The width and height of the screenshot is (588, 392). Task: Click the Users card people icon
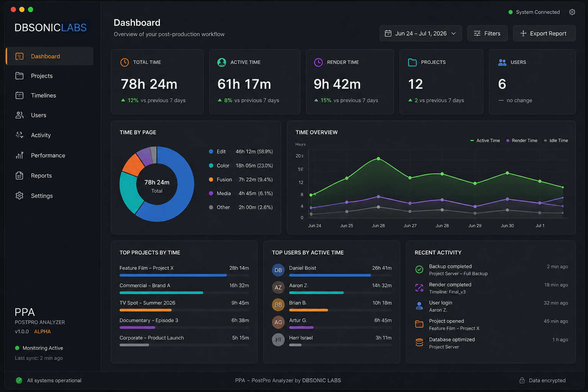pos(502,62)
